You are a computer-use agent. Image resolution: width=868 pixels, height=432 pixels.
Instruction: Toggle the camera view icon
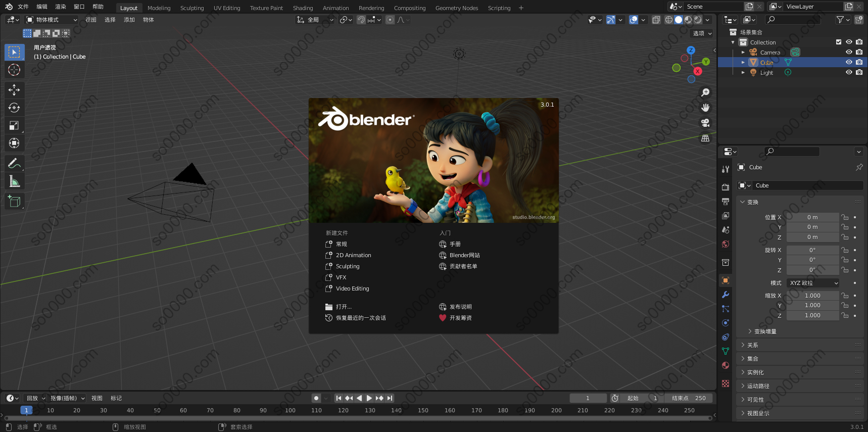(x=705, y=123)
